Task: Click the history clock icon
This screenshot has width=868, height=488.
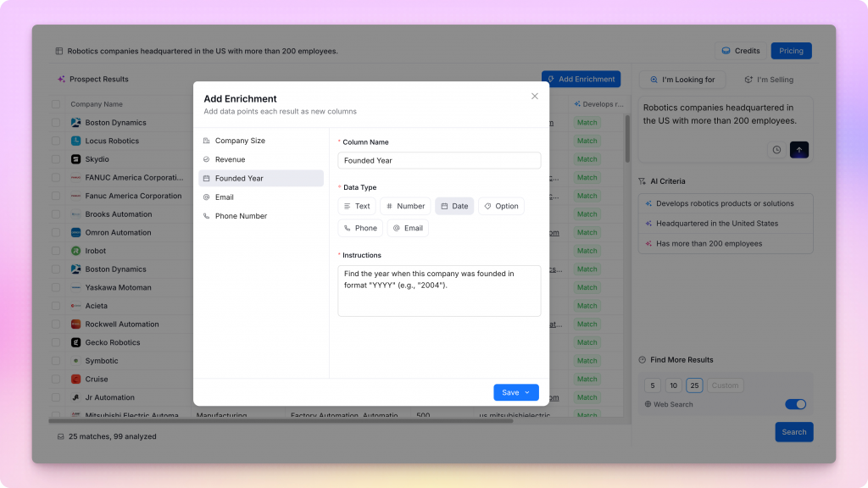Action: tap(776, 150)
